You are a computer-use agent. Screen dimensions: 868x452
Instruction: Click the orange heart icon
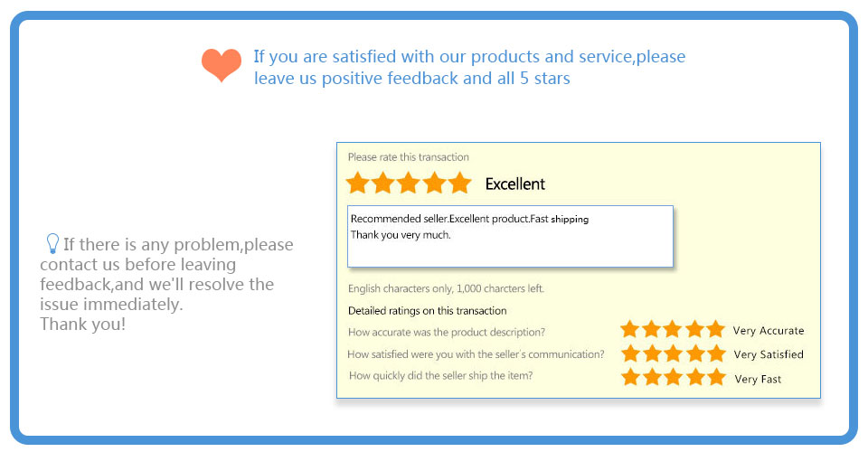click(222, 65)
